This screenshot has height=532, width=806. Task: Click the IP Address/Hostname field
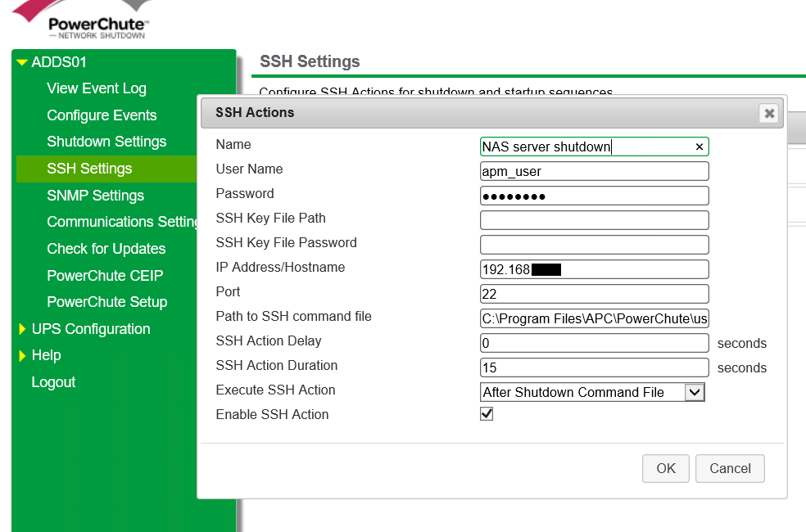click(x=594, y=269)
